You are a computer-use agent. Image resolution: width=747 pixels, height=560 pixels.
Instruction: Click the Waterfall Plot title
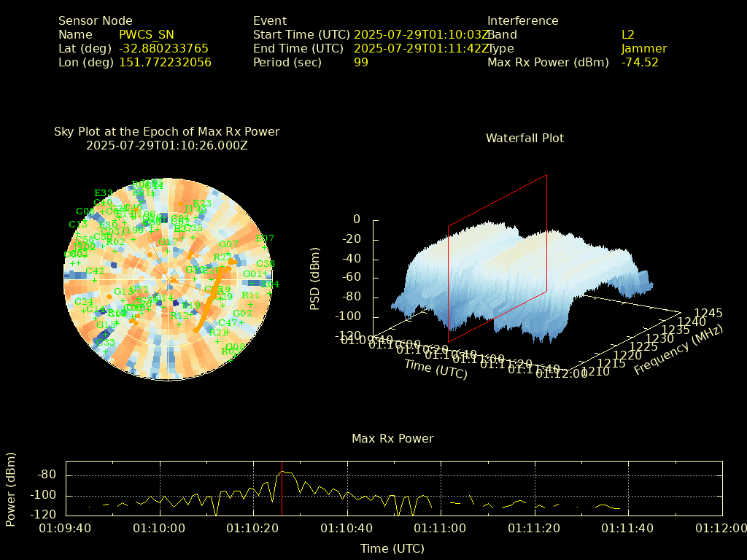click(525, 138)
